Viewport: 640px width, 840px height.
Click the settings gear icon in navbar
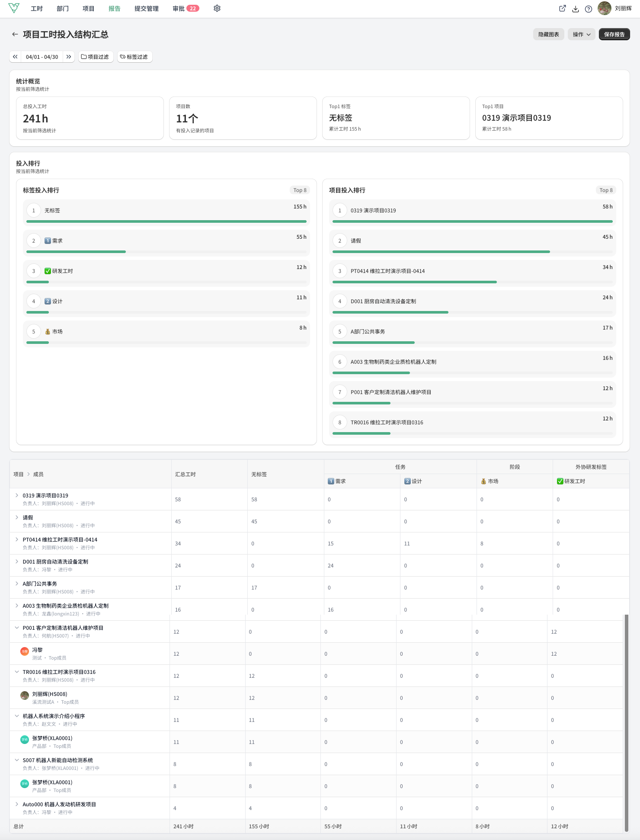coord(217,8)
